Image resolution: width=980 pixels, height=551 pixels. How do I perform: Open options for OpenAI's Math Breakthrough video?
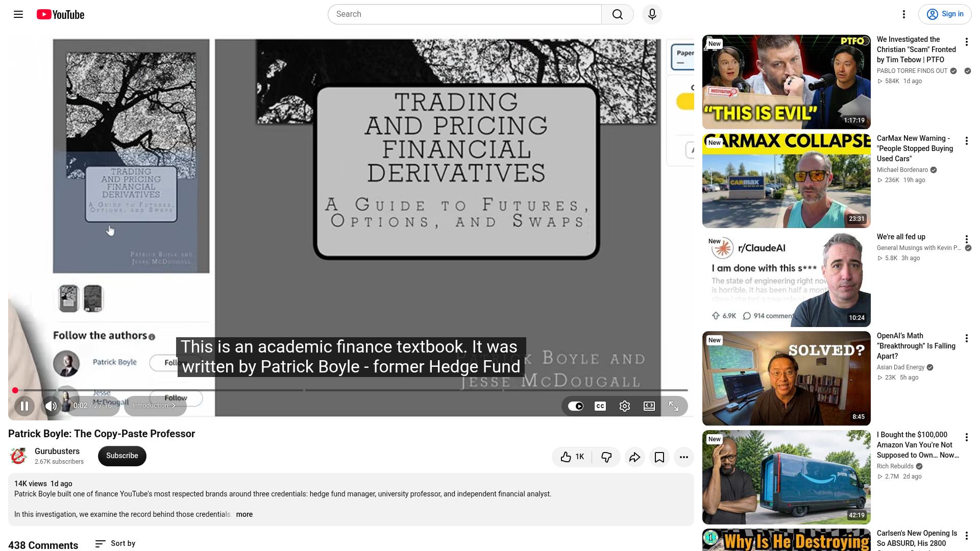(966, 338)
